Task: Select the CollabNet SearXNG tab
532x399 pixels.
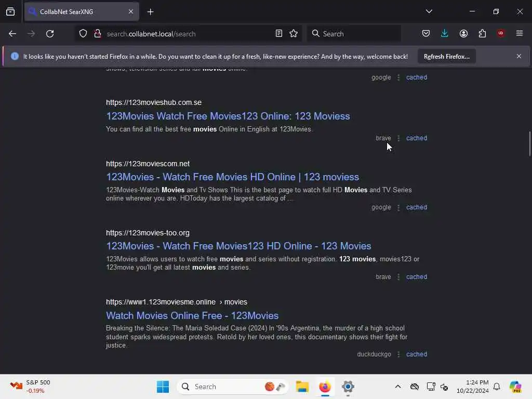Action: coord(82,12)
